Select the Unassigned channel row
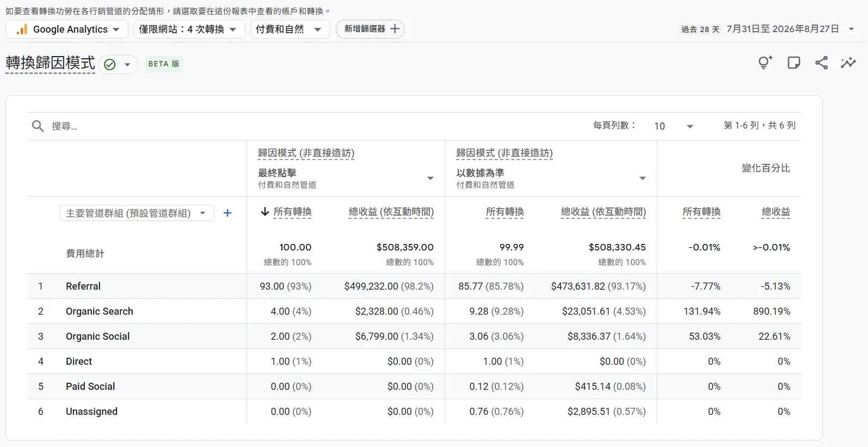This screenshot has width=868, height=447. pyautogui.click(x=414, y=412)
